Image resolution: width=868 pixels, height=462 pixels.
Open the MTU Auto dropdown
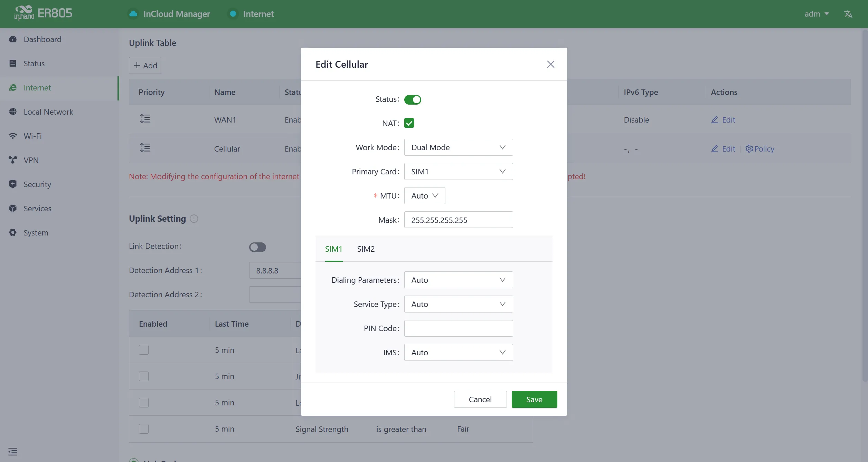425,196
